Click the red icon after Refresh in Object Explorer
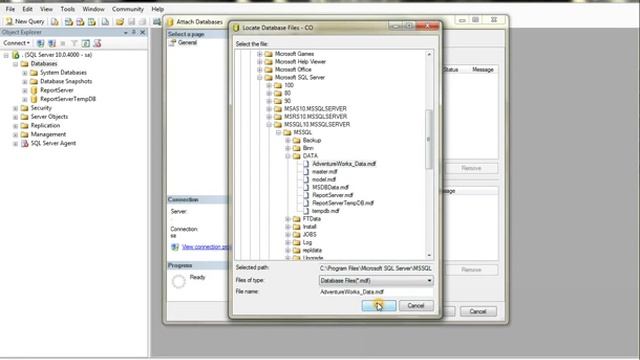This screenshot has width=640, height=360. click(97, 43)
